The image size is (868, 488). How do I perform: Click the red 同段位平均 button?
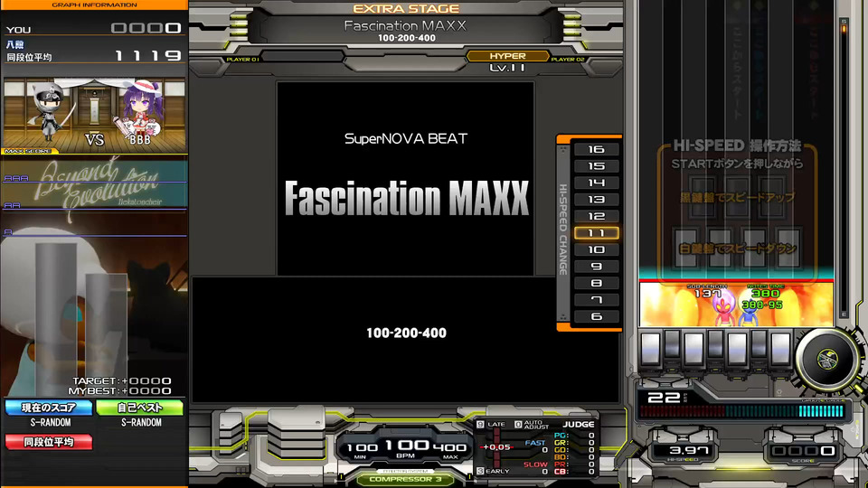point(49,442)
